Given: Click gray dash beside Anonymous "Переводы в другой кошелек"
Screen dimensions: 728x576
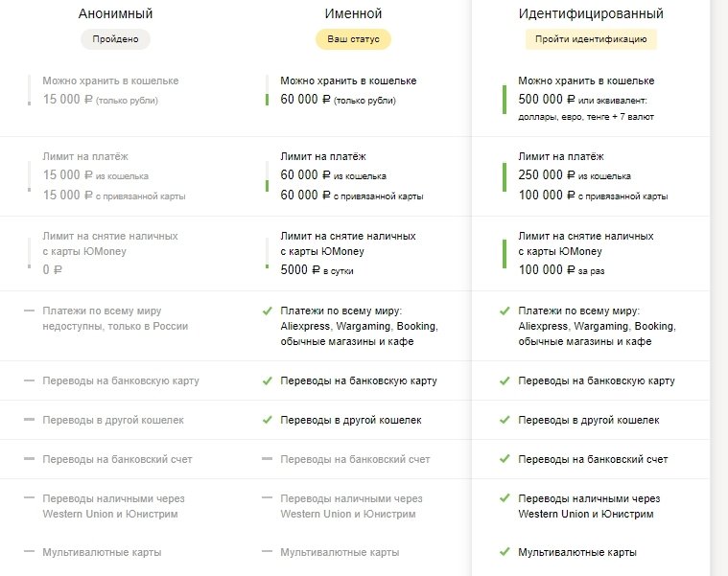Looking at the screenshot, I should 29,420.
